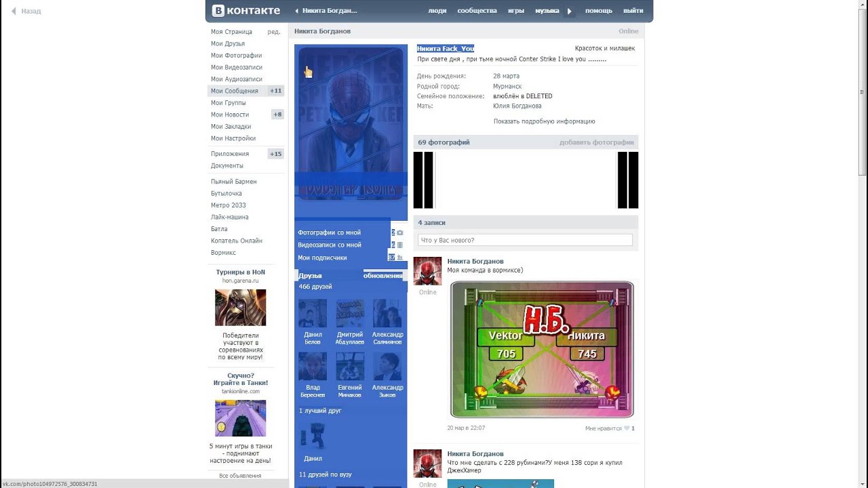Open the Метро 2033 app
Image resolution: width=868 pixels, height=488 pixels.
(229, 205)
